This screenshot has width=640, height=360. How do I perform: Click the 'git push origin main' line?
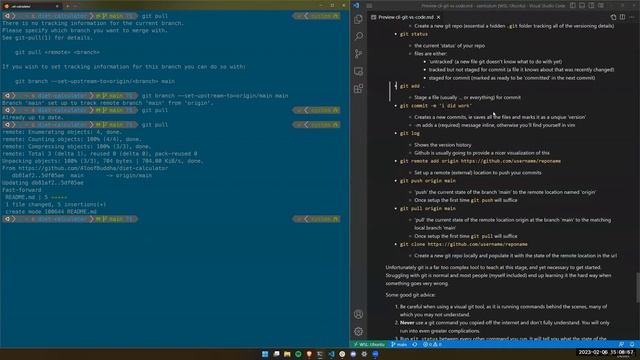428,180
